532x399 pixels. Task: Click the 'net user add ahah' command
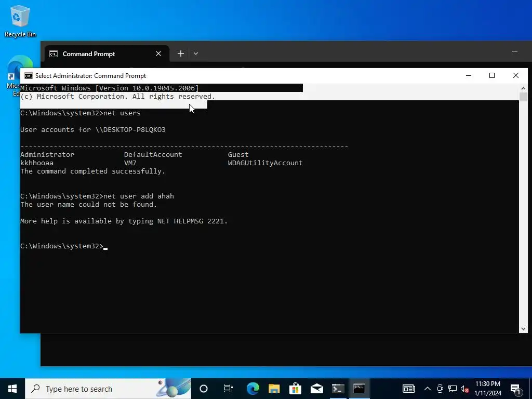138,196
